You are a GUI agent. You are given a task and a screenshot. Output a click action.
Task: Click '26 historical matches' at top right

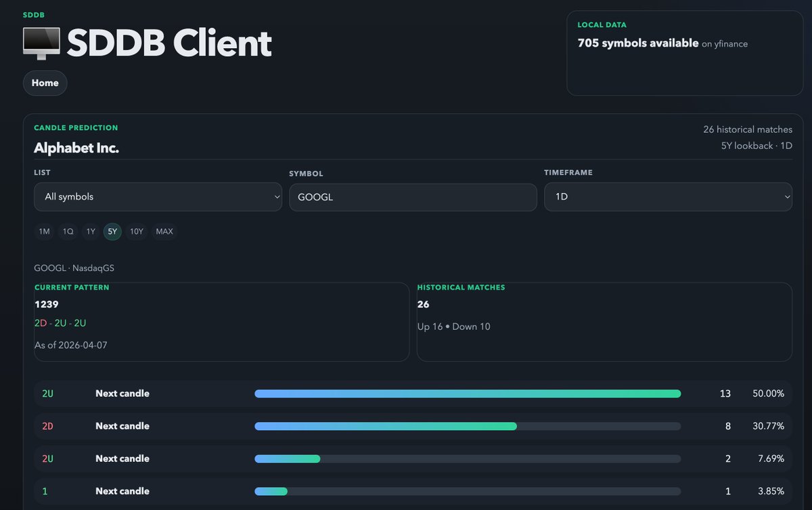tap(748, 129)
